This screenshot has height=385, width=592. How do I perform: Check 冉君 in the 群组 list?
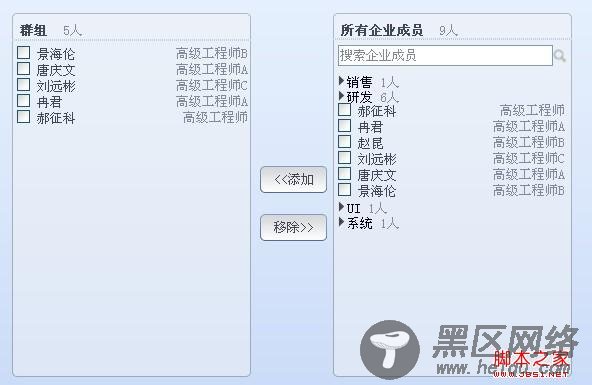point(23,101)
